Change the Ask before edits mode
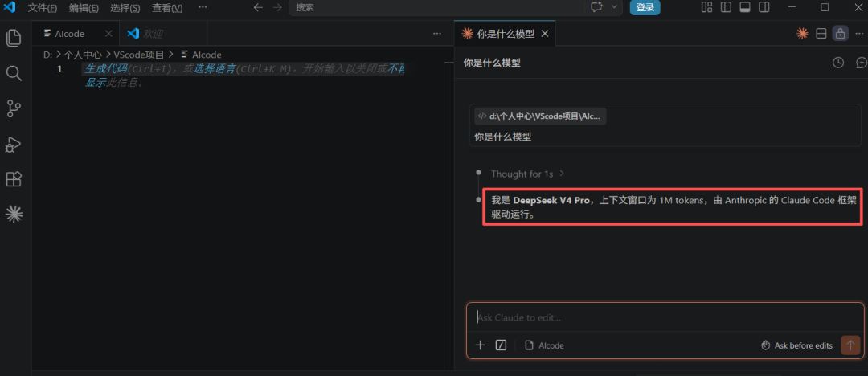This screenshot has height=376, width=868. (x=796, y=345)
